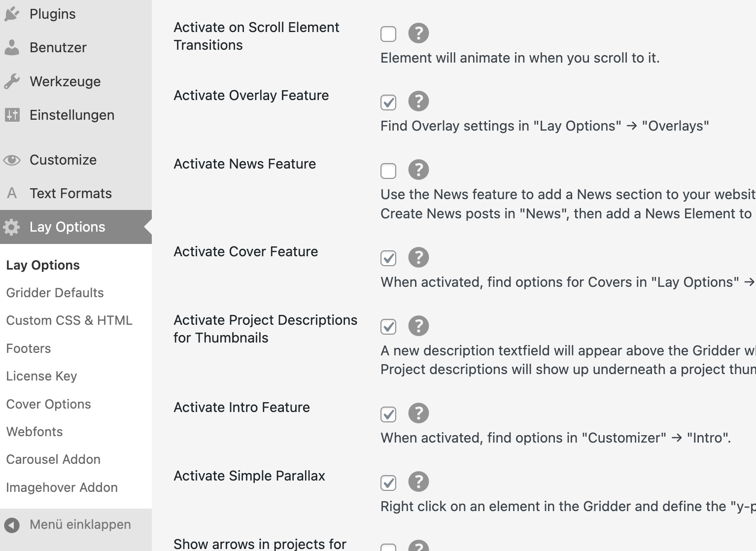
Task: Show help for Activate Intro Feature
Action: click(418, 413)
